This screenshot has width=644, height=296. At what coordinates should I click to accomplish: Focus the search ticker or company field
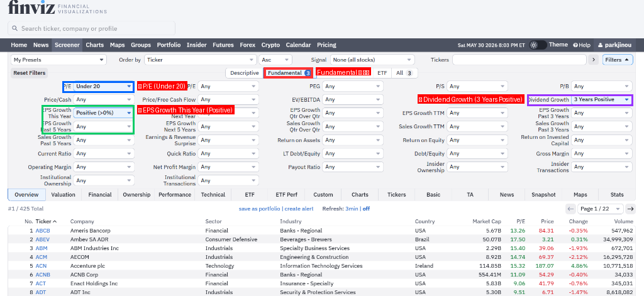click(x=92, y=28)
